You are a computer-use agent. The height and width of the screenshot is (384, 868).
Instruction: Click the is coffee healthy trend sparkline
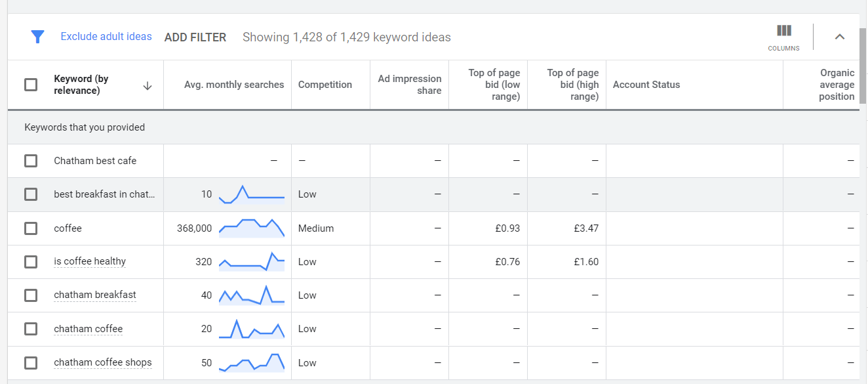pyautogui.click(x=252, y=261)
